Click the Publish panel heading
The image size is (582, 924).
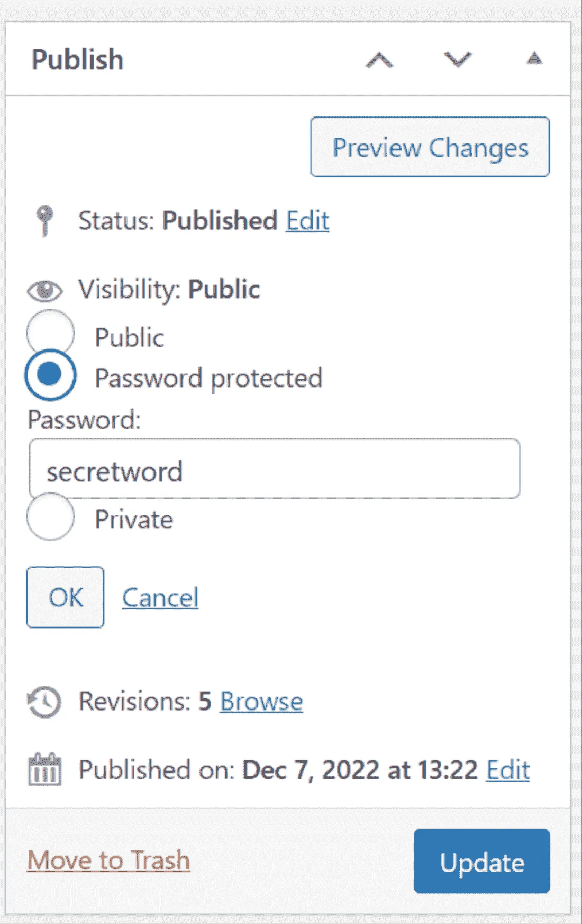pos(77,59)
